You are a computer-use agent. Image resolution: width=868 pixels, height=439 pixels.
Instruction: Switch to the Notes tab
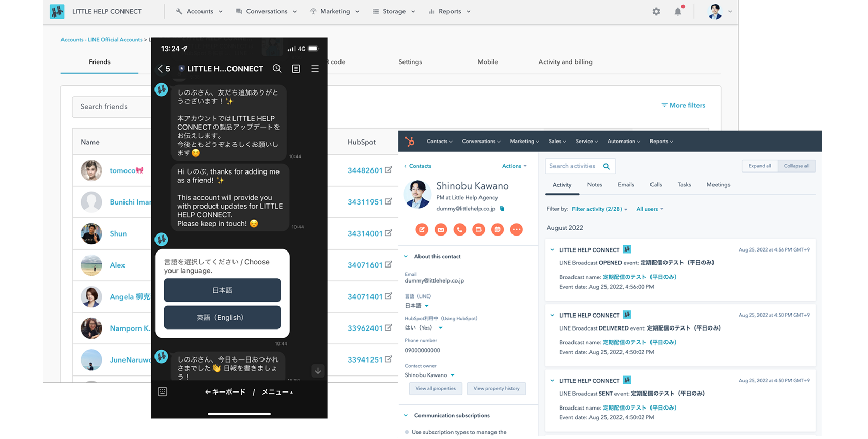pos(594,185)
